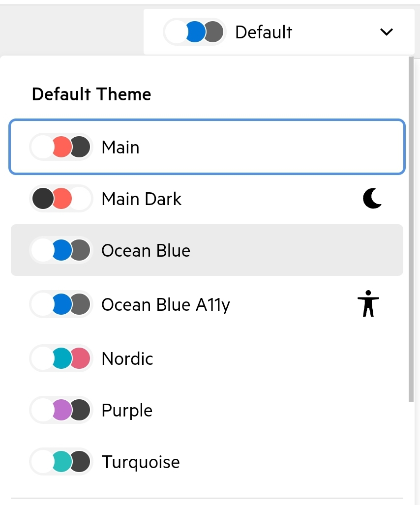
Task: Click the Nordic teal-pink swatch icon
Action: [61, 358]
